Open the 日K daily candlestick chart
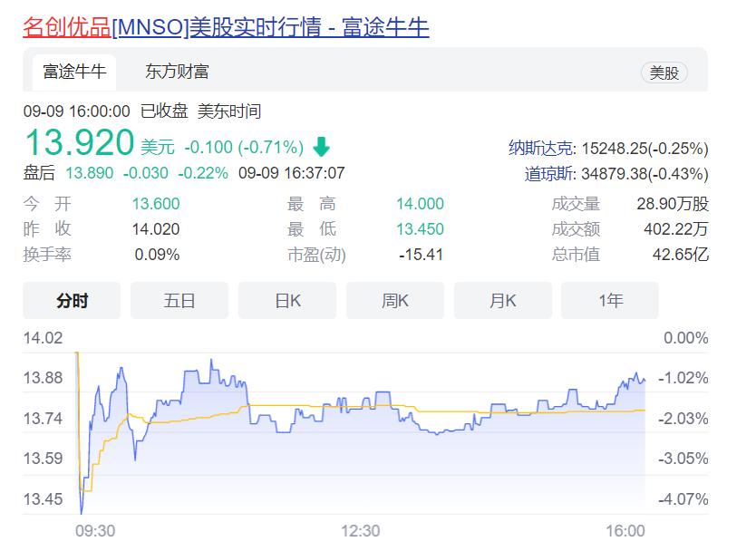The height and width of the screenshot is (551, 756). pyautogui.click(x=286, y=300)
